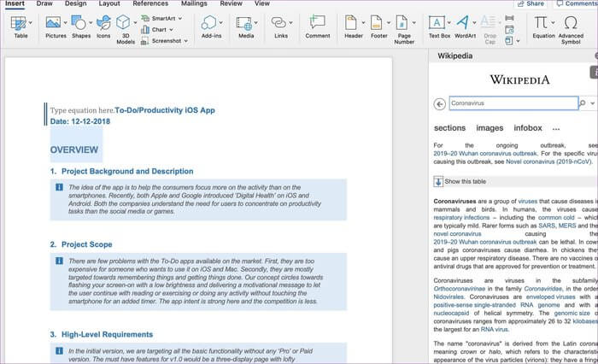Viewport: 598px width, 364px height.
Task: Expand the Shapes dropdown arrow
Action: [x=91, y=23]
